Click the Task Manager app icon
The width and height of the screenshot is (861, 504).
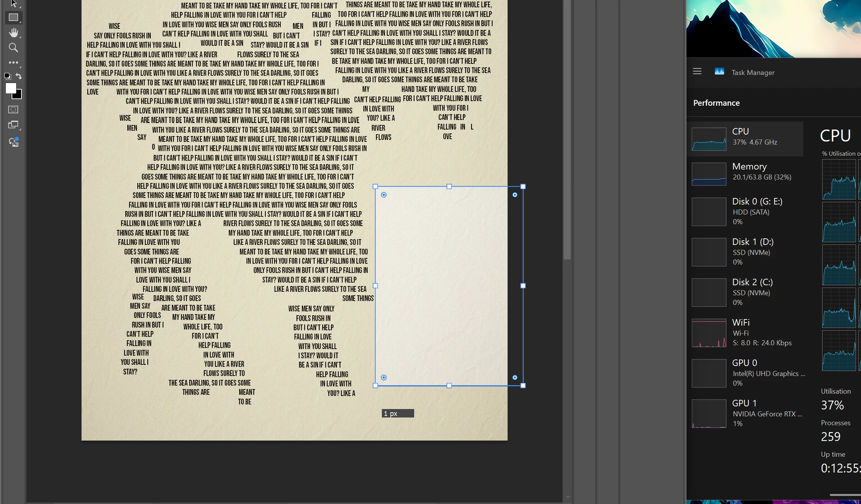tap(719, 72)
